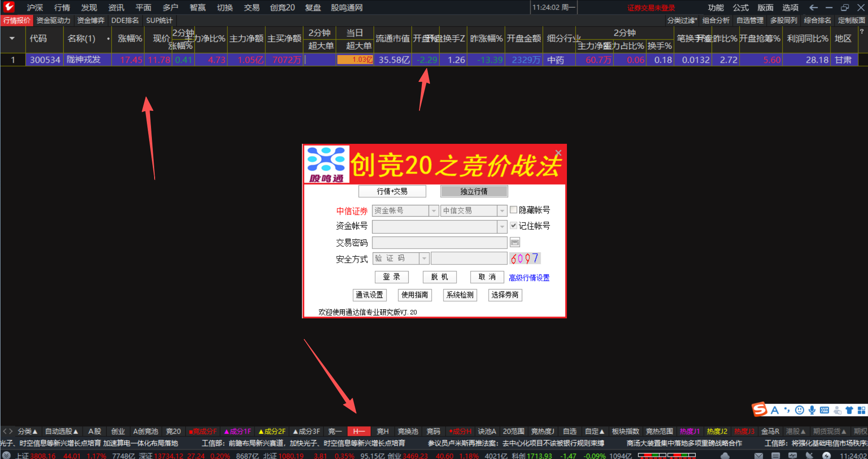Expand the 港股▲ bottom tab menu
Viewport: 868px width, 459px height.
click(x=796, y=431)
